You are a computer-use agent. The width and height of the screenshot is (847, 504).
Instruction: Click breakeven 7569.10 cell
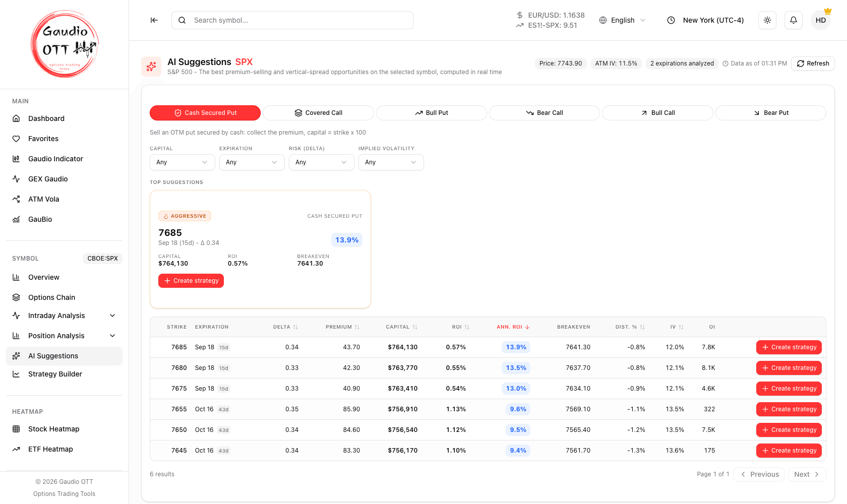(578, 409)
